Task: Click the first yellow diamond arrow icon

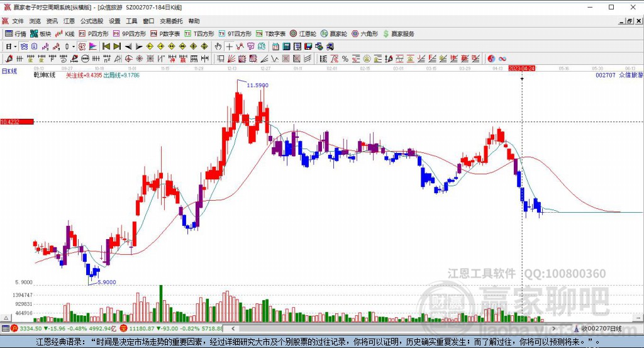Action: 150,47
